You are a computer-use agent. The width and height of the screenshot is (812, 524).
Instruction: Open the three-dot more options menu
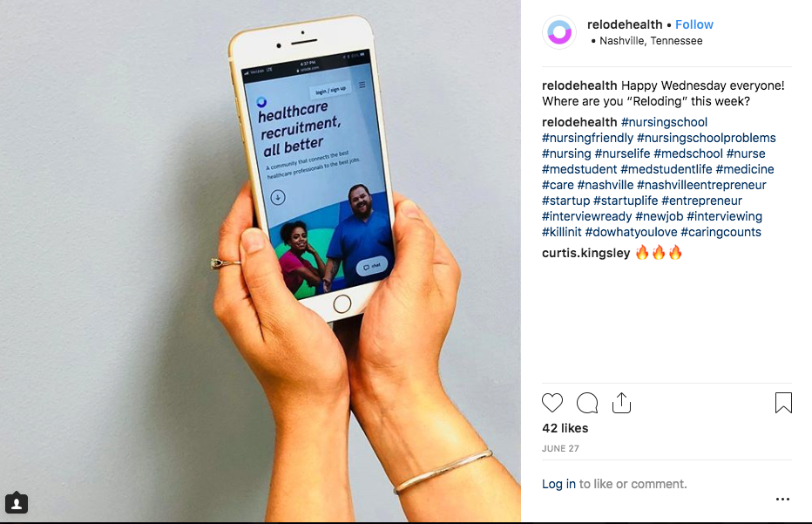pyautogui.click(x=782, y=499)
